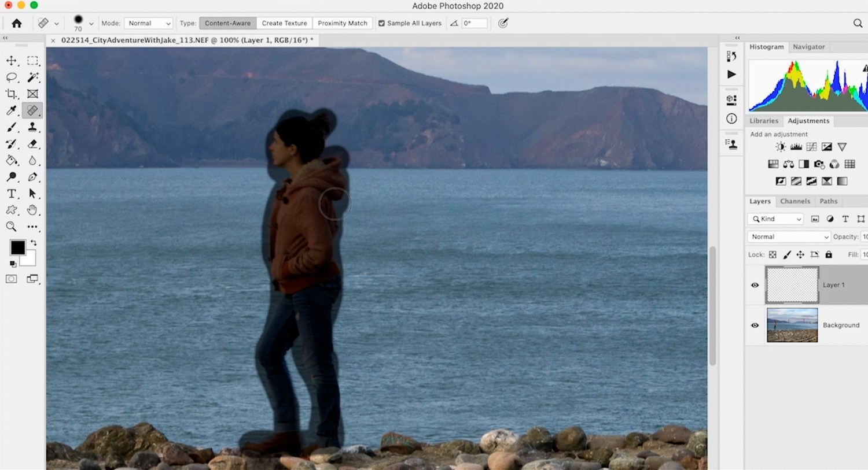Screen dimensions: 868x470
Task: Open the healing brush Mode dropdown
Action: click(x=148, y=23)
